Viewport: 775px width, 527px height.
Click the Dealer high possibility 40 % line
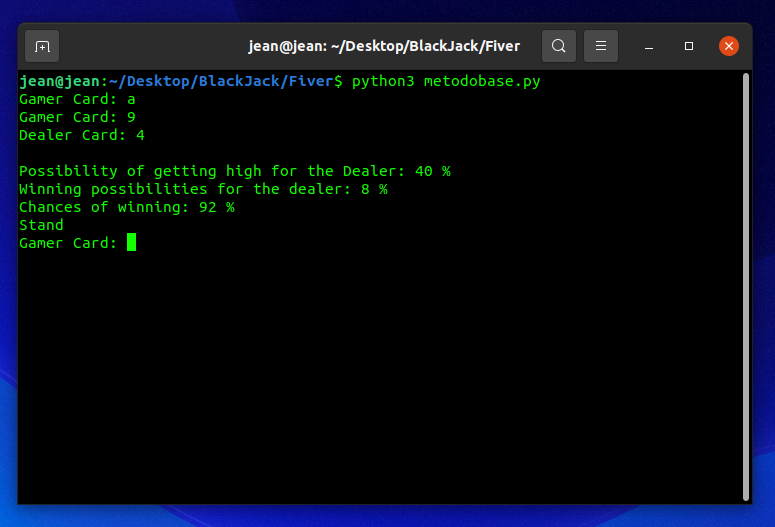[x=234, y=171]
